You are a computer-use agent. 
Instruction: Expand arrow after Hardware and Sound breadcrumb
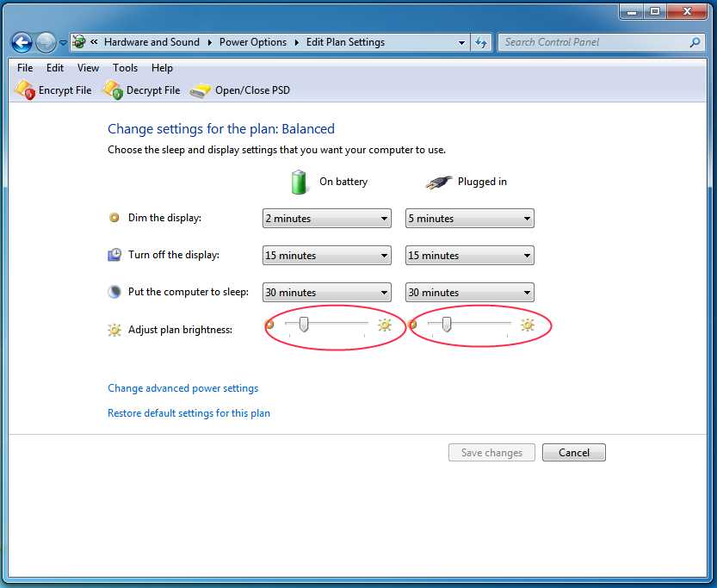coord(209,42)
